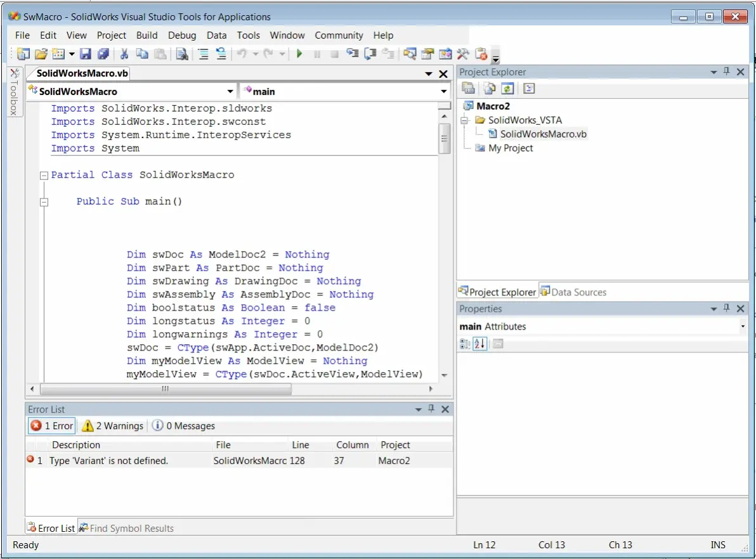756x559 pixels.
Task: Pin the Project Explorer panel (auto hide)
Action: (x=727, y=72)
